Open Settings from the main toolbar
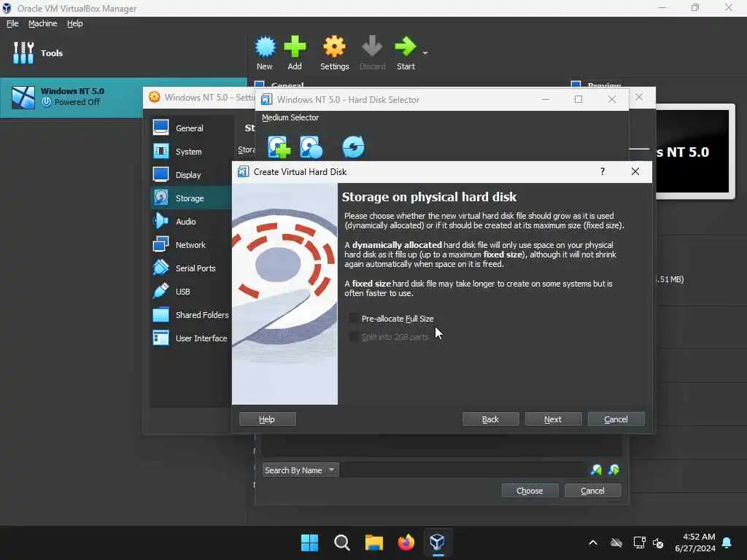Viewport: 747px width, 560px height. click(334, 52)
